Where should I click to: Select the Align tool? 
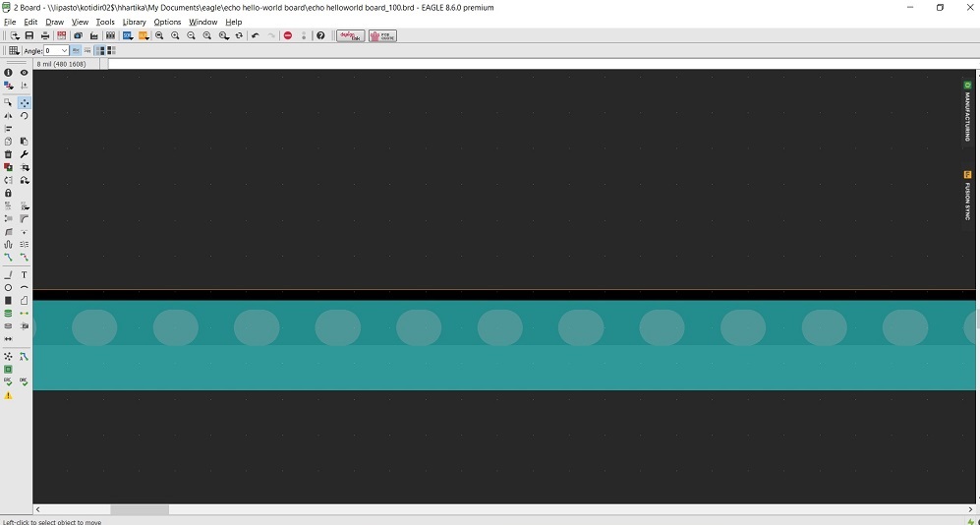(x=8, y=128)
